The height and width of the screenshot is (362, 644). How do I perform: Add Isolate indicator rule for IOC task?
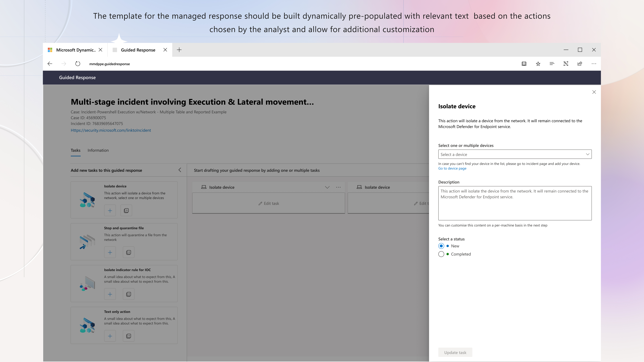[x=110, y=294]
